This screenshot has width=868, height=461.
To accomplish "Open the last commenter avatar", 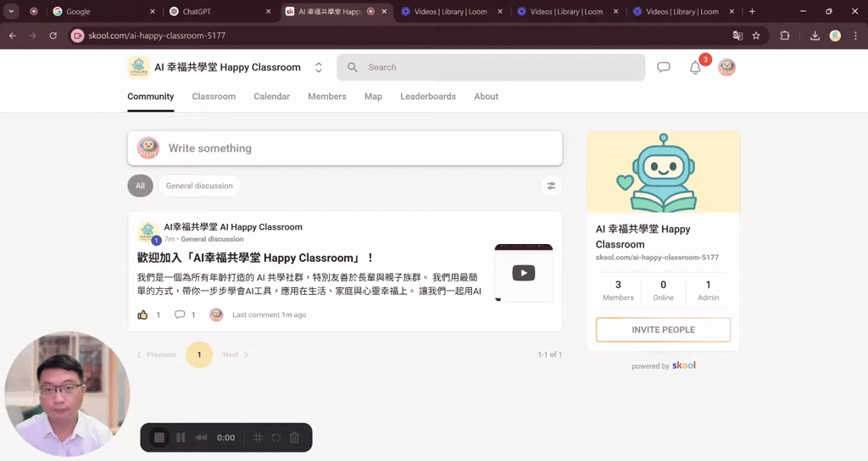I will point(216,315).
